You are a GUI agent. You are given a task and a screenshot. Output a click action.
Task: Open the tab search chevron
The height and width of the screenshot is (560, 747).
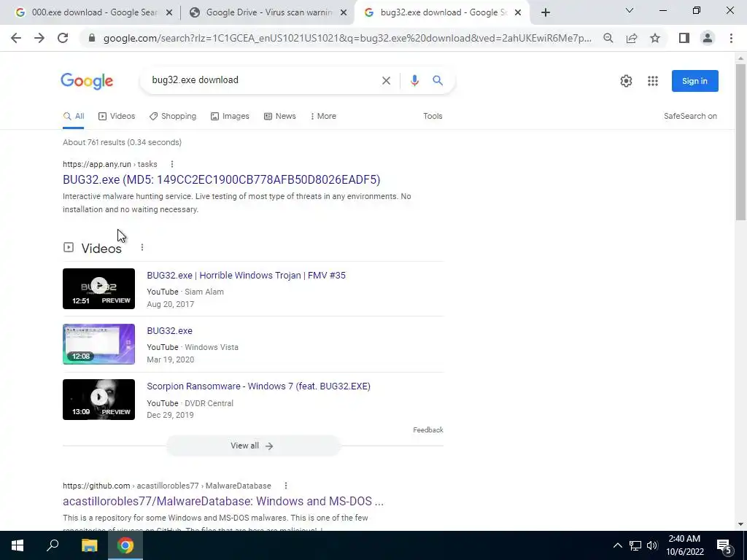coord(629,10)
